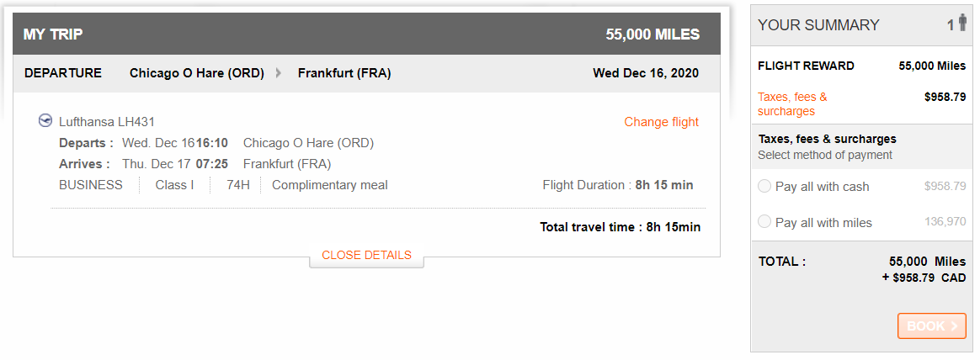The image size is (980, 360).
Task: Select Pay all with miles option
Action: pos(764,221)
